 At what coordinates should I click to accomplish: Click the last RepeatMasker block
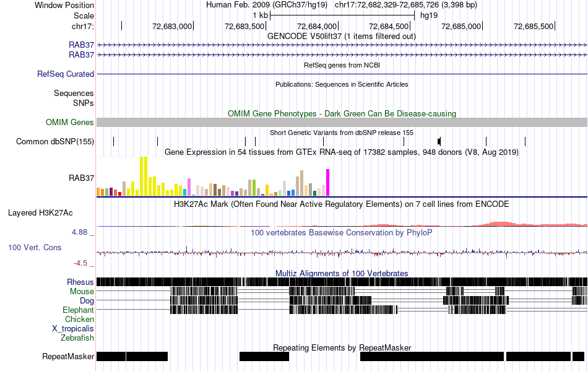tap(578, 356)
